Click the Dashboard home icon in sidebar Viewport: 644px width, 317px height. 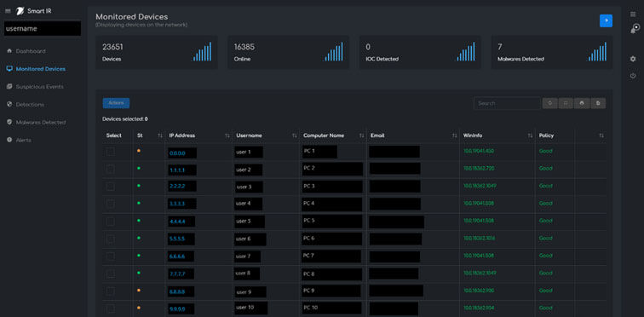(9, 51)
